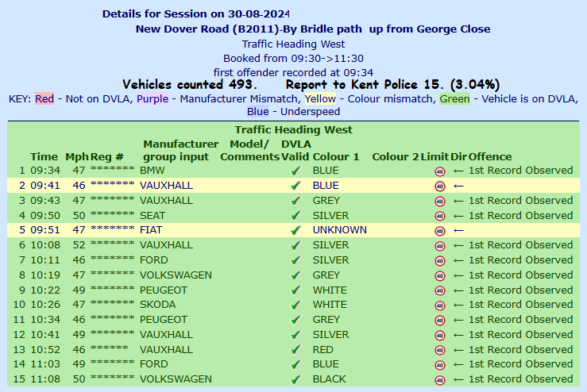Viewport: 587px width, 392px height.
Task: Click DVLA valid checkmark in row 15
Action: click(295, 379)
